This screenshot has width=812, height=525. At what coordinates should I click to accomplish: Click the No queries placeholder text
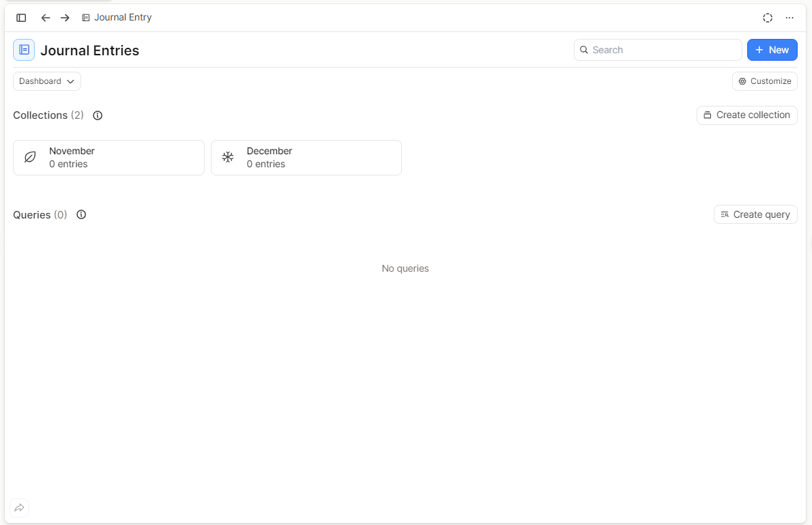[x=405, y=268]
